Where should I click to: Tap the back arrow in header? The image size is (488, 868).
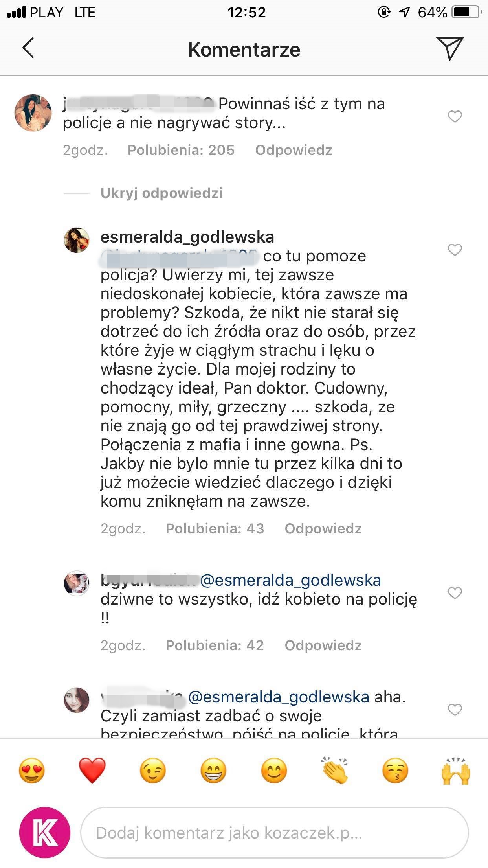point(28,48)
